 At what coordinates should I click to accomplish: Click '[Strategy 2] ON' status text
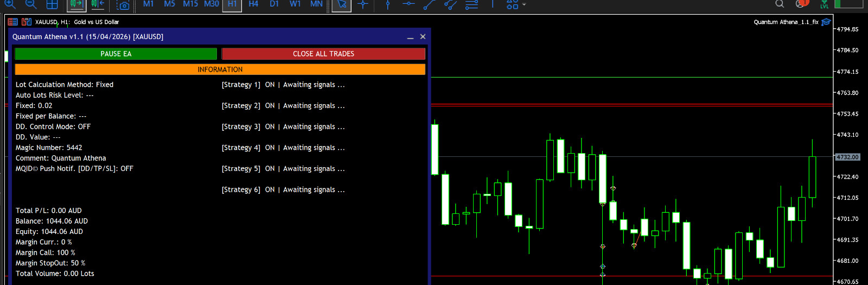(x=248, y=106)
